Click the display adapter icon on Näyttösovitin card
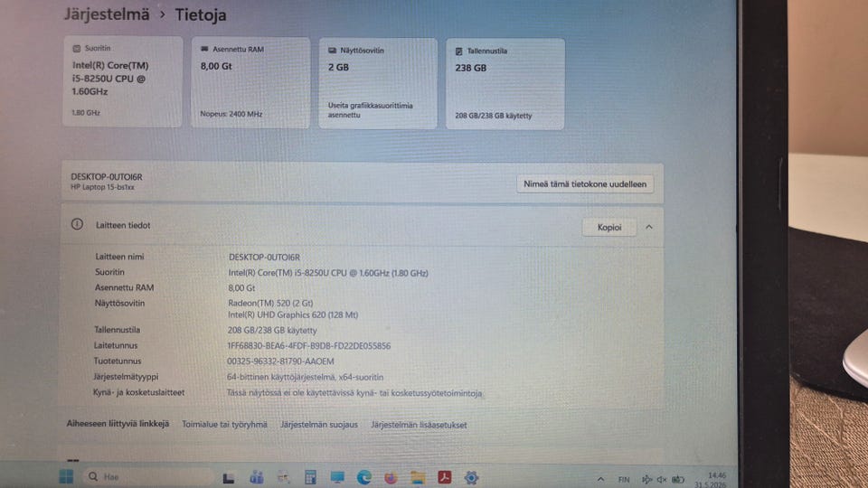 coord(332,51)
